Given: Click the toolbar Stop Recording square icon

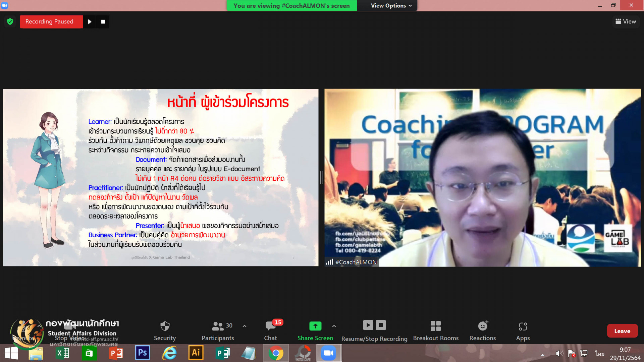Looking at the screenshot, I should click(x=381, y=325).
